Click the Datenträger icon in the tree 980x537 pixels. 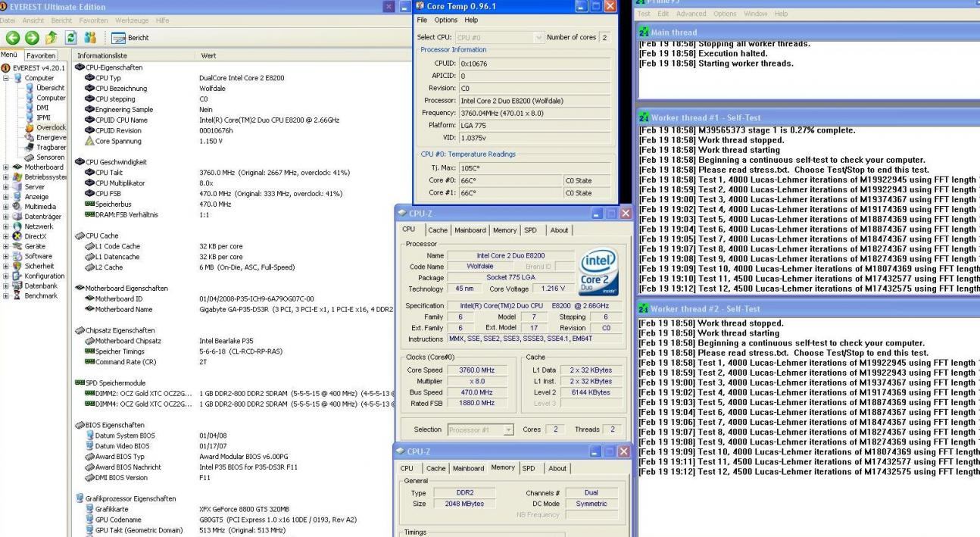[18, 216]
